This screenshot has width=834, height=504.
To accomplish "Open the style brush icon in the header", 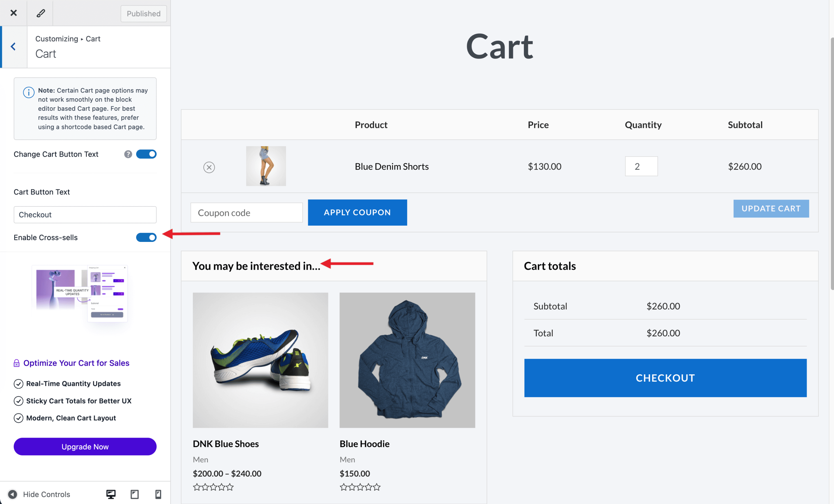I will tap(40, 13).
